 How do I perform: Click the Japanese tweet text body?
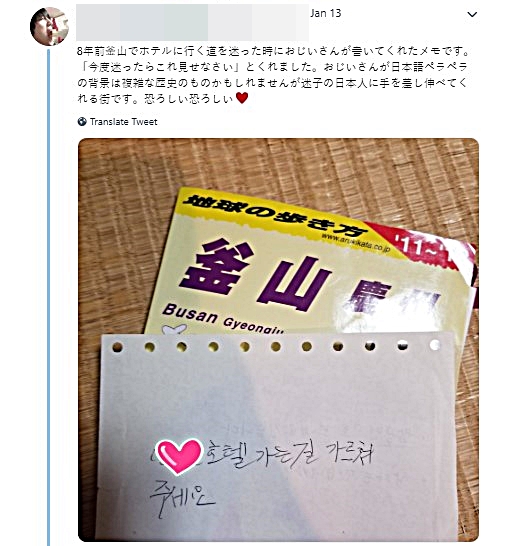(x=272, y=75)
